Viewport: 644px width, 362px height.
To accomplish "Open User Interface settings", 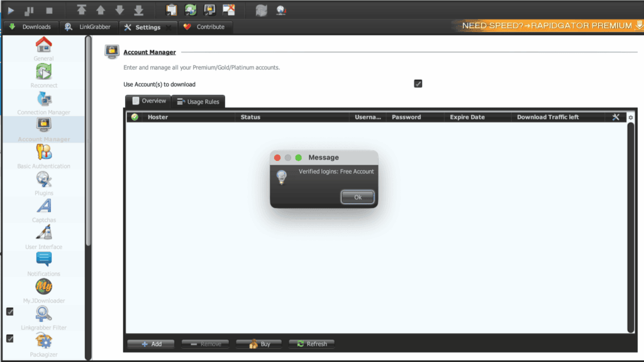I will [43, 238].
